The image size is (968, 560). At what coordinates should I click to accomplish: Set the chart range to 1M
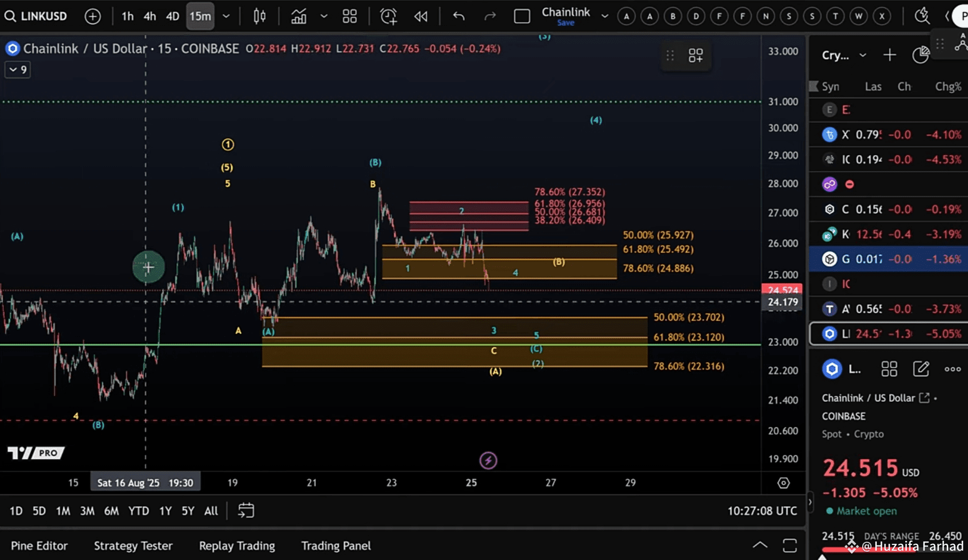pos(63,511)
